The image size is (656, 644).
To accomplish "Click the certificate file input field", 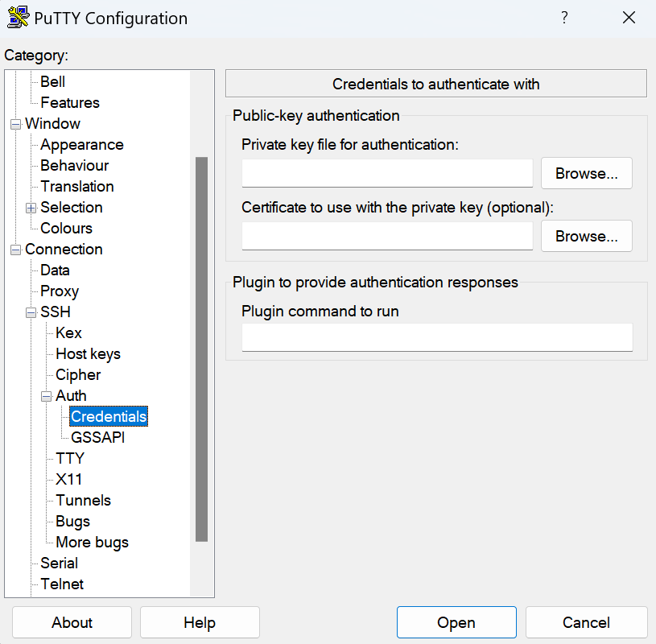I will [387, 236].
